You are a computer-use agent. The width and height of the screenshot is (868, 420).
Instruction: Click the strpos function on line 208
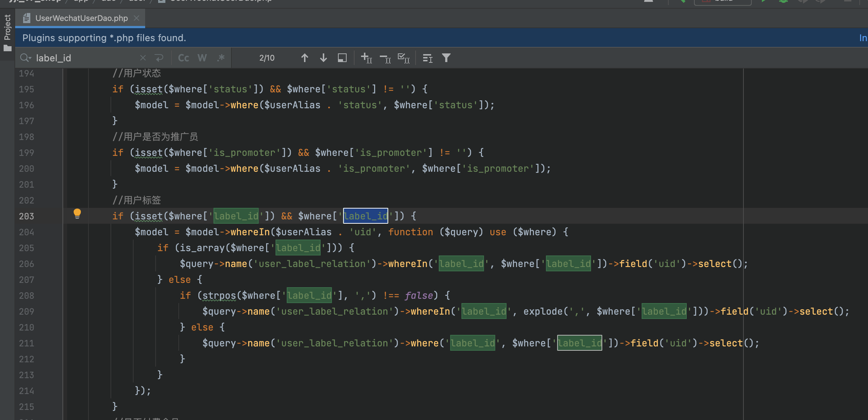pyautogui.click(x=219, y=295)
